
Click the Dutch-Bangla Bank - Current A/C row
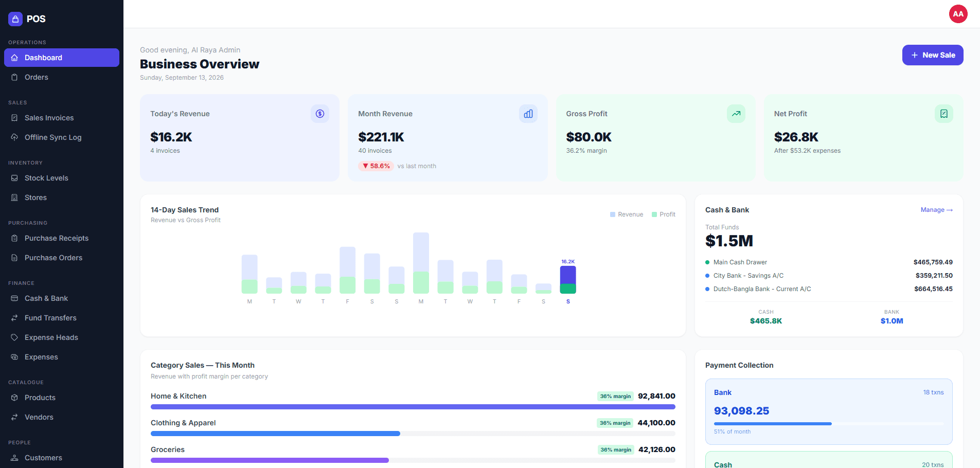click(x=829, y=289)
